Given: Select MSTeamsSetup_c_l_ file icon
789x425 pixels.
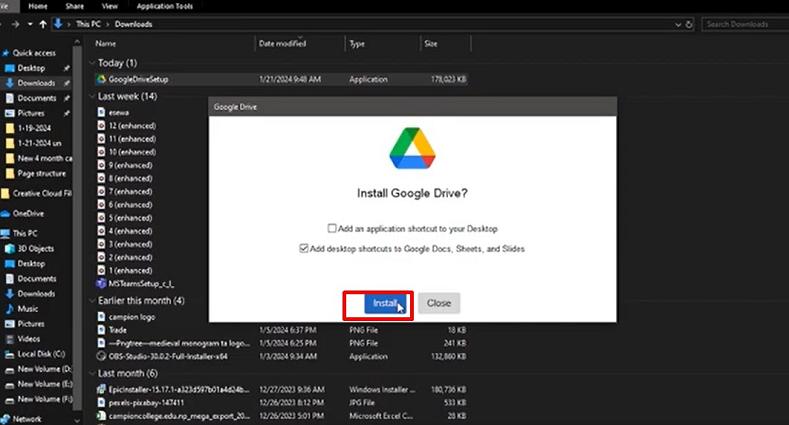Looking at the screenshot, I should (x=101, y=284).
